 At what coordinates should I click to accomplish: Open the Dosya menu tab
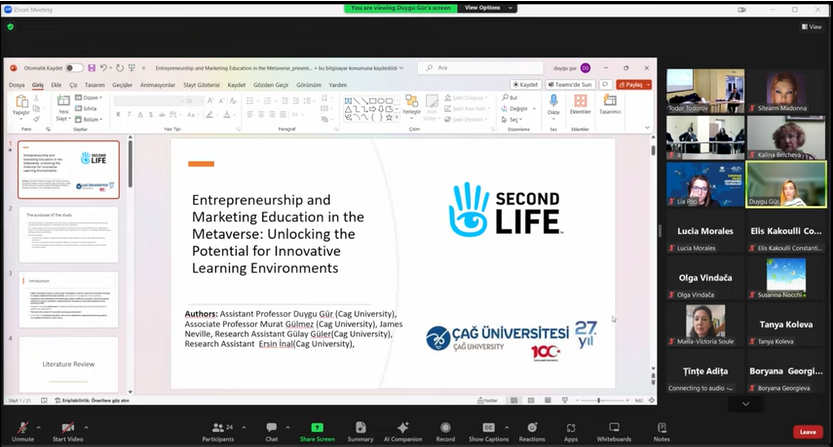[x=16, y=85]
